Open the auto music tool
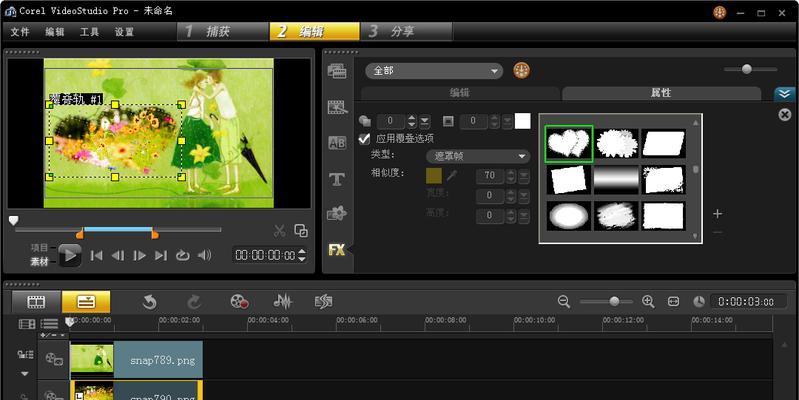The height and width of the screenshot is (400, 799). tap(324, 302)
